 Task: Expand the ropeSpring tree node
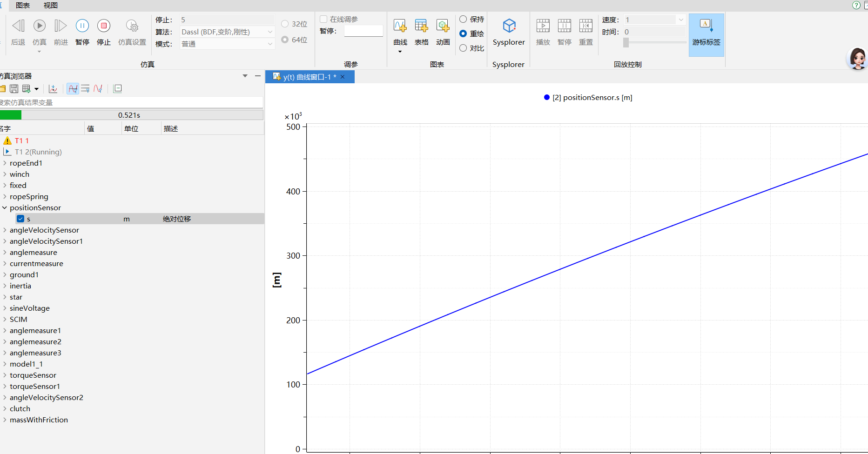(5, 196)
